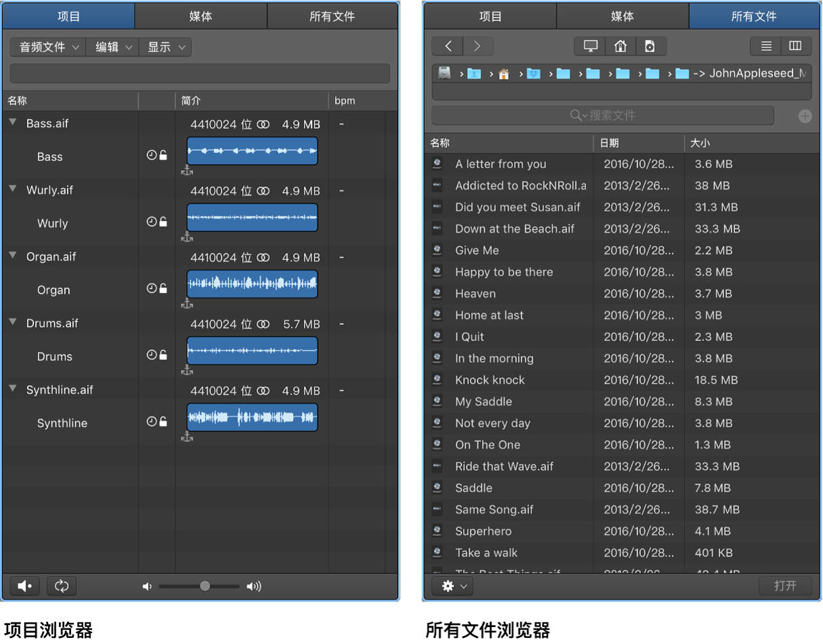Open the 音频文件 dropdown menu
The width and height of the screenshot is (823, 644).
(47, 47)
